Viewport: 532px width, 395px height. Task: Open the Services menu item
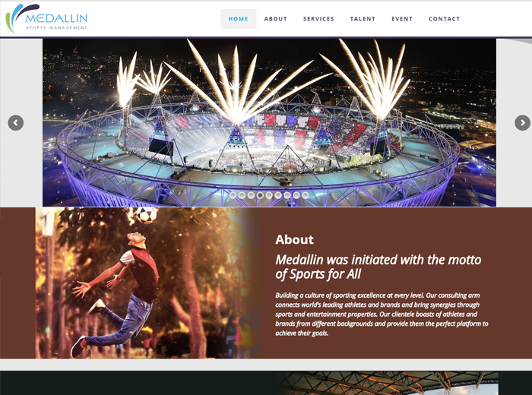coord(318,19)
